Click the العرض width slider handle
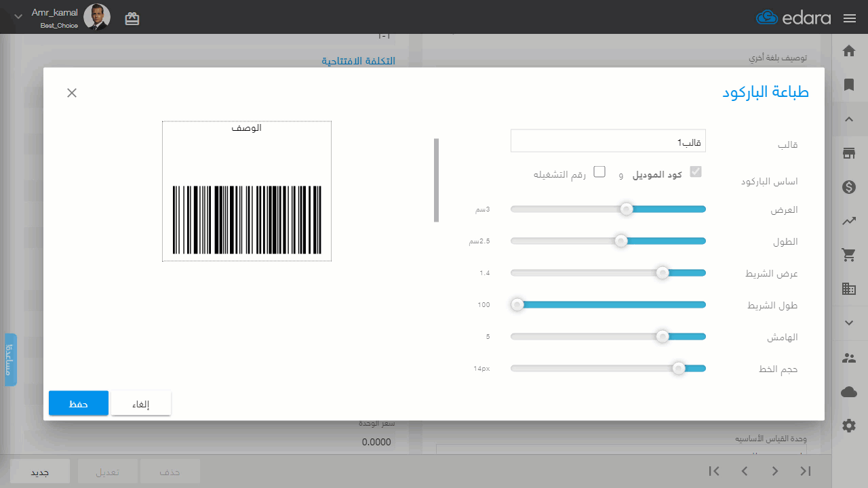This screenshot has width=868, height=488. pos(627,209)
